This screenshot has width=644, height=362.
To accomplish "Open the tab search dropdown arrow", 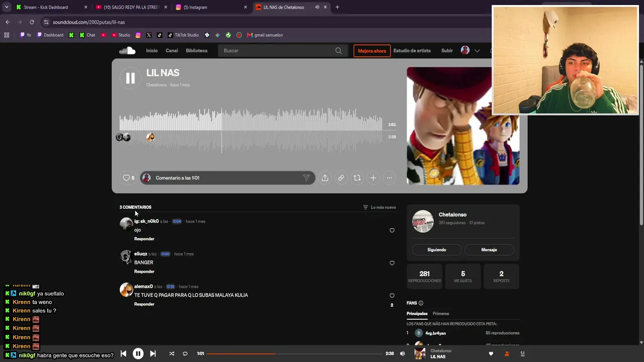I will 7,7.
